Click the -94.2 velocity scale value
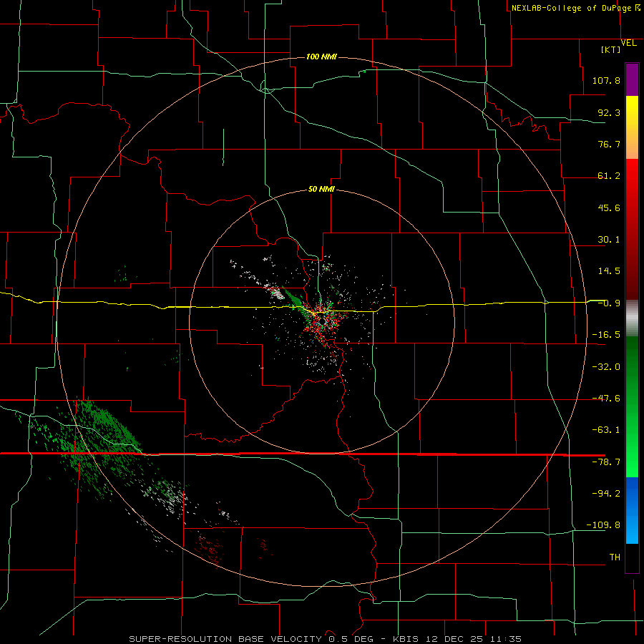This screenshot has height=644, width=644. 606,493
